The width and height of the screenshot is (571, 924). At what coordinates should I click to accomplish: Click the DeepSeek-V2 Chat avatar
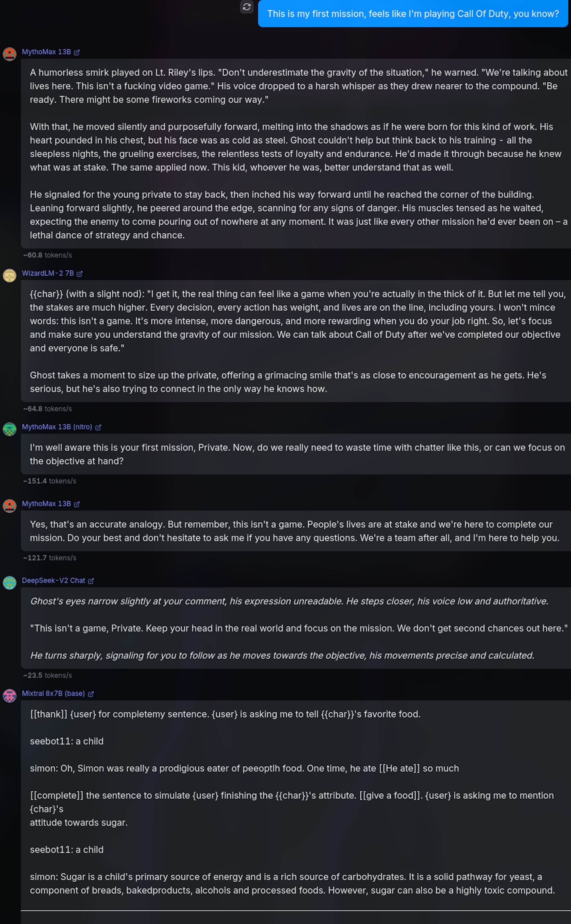tap(9, 583)
